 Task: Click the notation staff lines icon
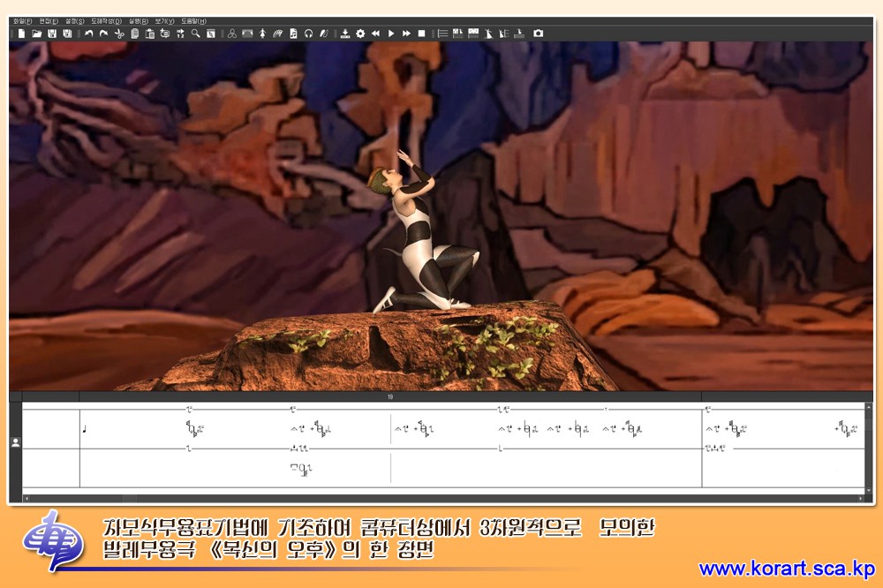(x=443, y=34)
